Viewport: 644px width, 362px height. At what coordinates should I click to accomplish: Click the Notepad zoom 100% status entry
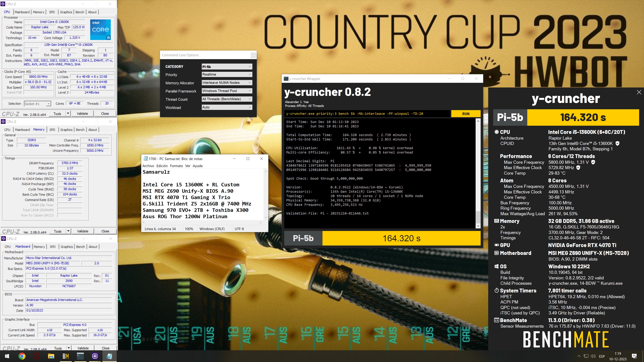[x=189, y=229]
